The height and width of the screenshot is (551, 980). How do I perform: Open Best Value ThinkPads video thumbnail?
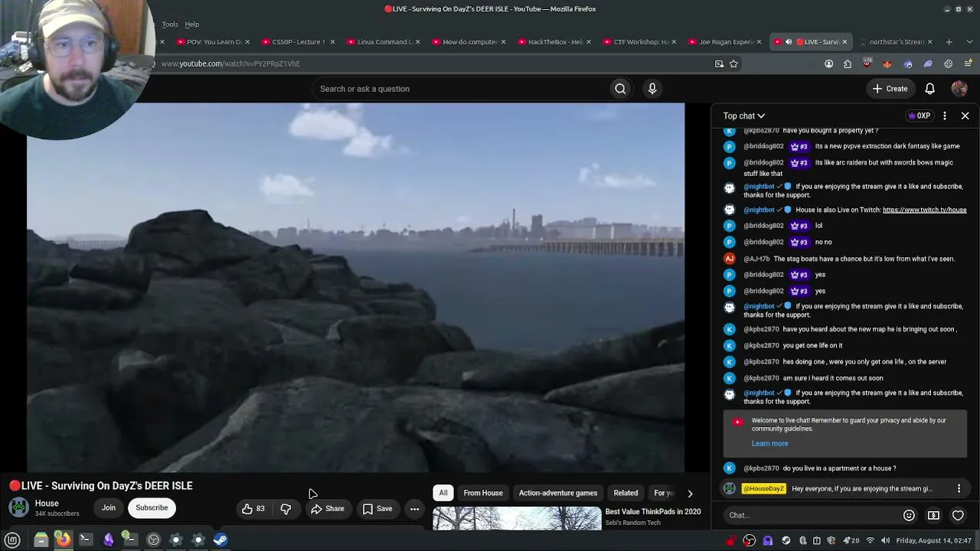[x=517, y=519]
